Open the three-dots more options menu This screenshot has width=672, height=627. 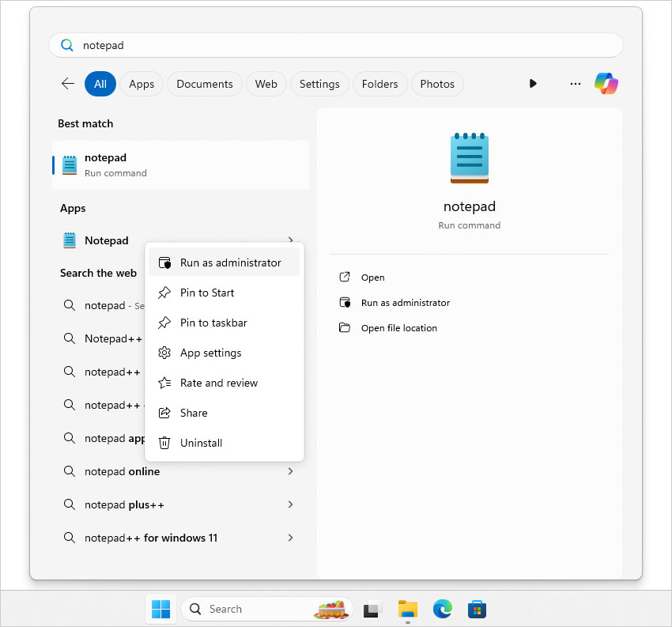coord(575,84)
